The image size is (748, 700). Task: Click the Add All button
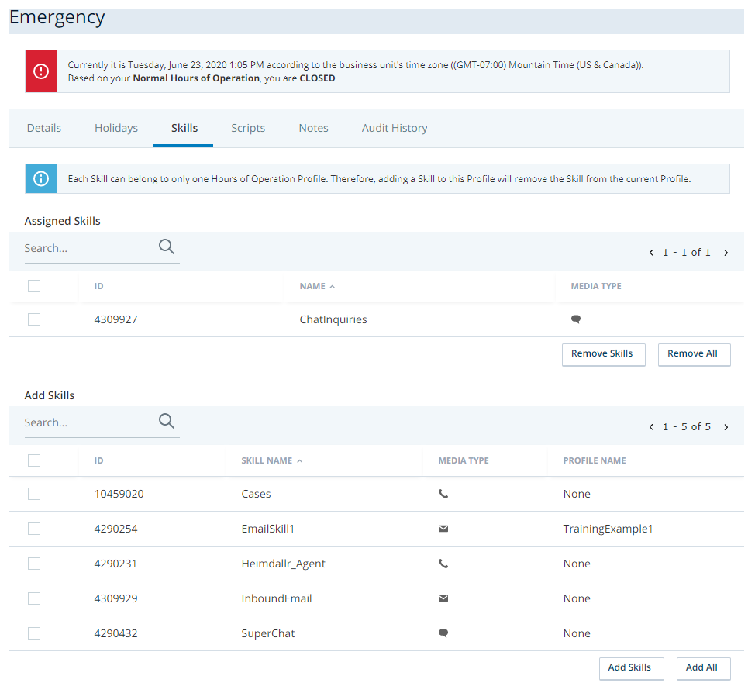pos(704,668)
